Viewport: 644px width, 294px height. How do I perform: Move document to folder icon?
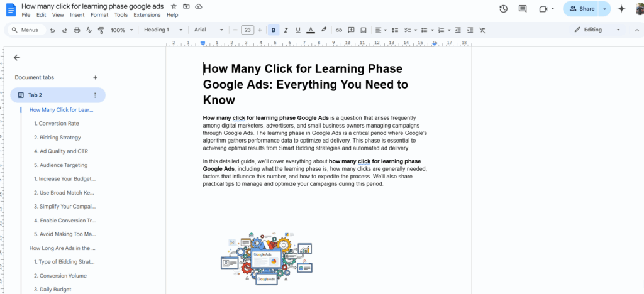tap(186, 6)
